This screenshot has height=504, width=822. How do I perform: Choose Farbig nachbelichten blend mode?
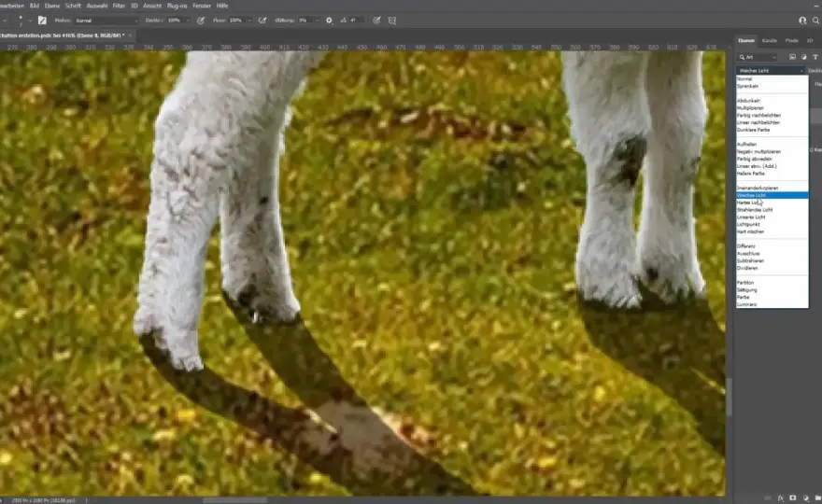(772, 115)
